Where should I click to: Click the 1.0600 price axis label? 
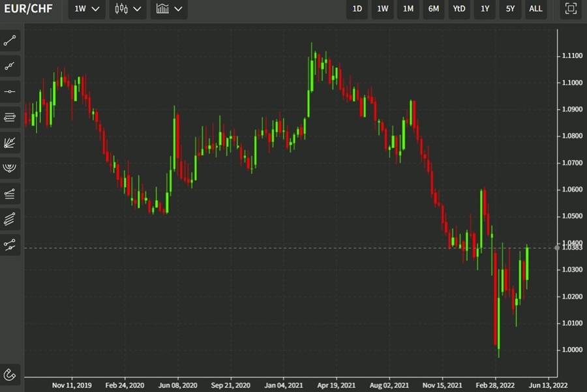pyautogui.click(x=572, y=189)
